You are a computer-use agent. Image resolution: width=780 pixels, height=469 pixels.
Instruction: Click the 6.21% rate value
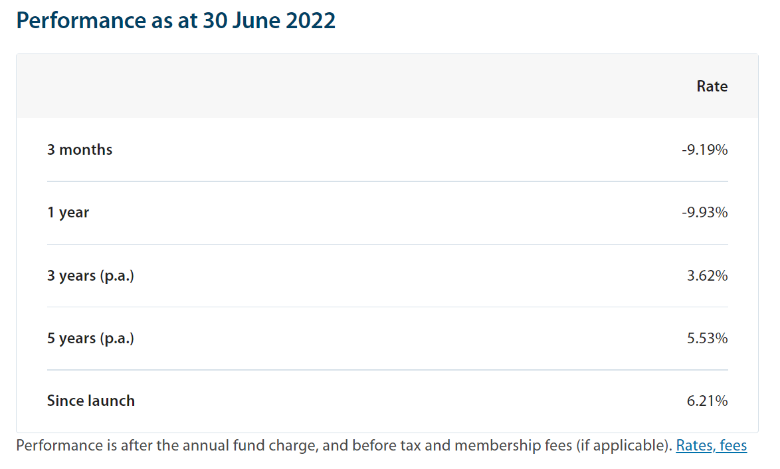pos(707,401)
